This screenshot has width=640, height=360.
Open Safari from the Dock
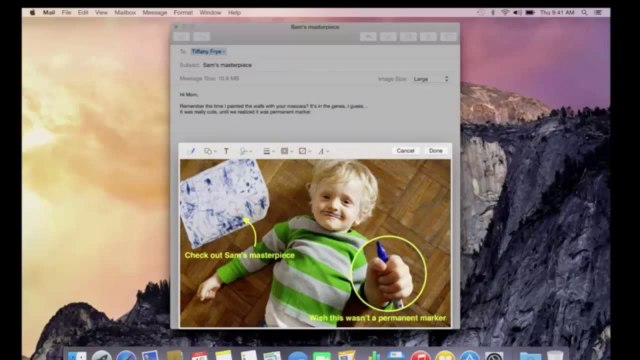[126, 356]
